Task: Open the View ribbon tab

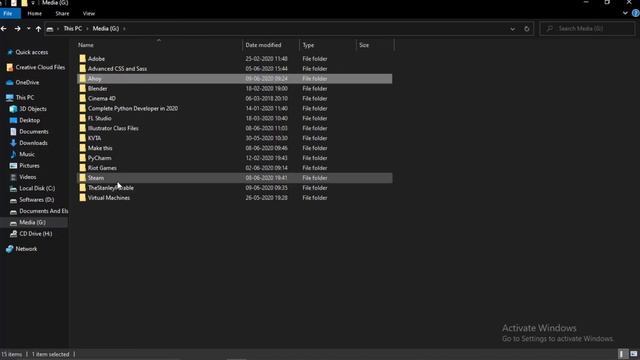Action: pyautogui.click(x=89, y=13)
